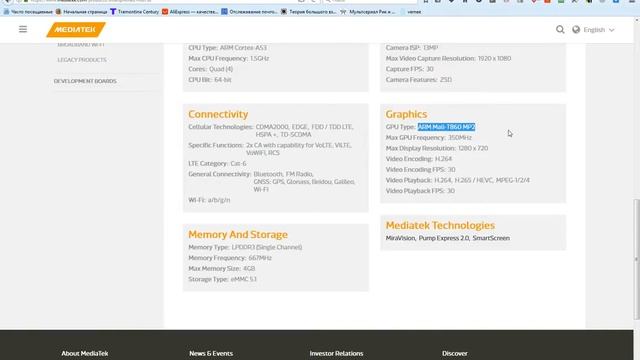The image size is (640, 360).
Task: Click the globe language icon
Action: pyautogui.click(x=576, y=29)
